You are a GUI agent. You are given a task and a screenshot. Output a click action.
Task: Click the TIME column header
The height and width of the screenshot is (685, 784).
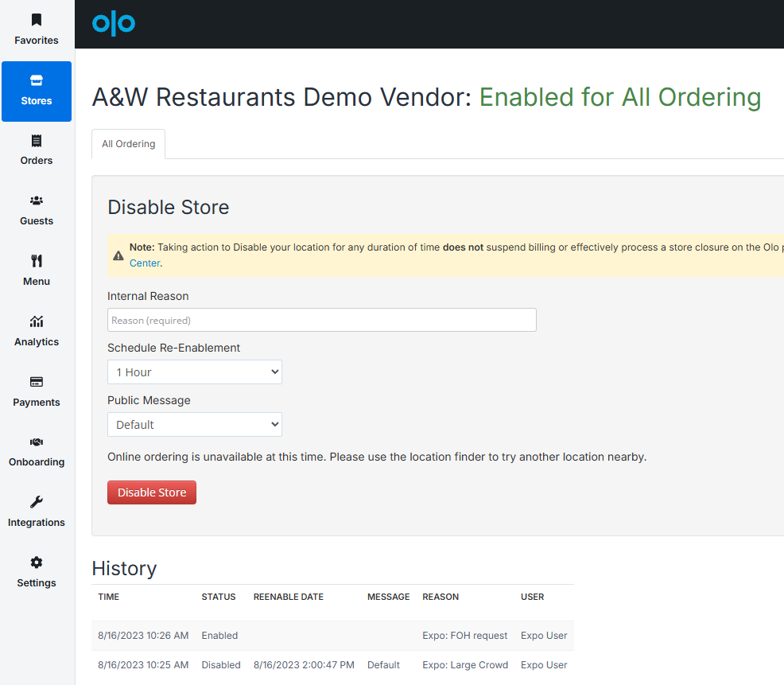point(108,597)
